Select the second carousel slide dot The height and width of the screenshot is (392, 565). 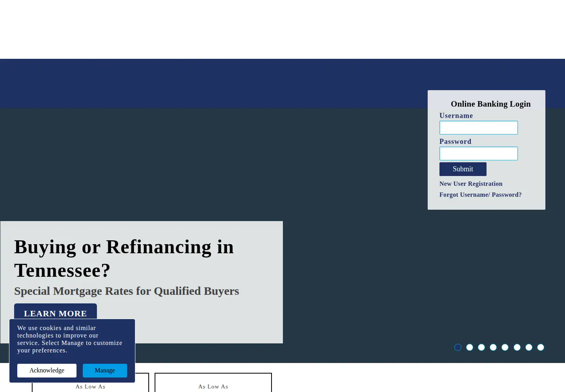pyautogui.click(x=470, y=347)
